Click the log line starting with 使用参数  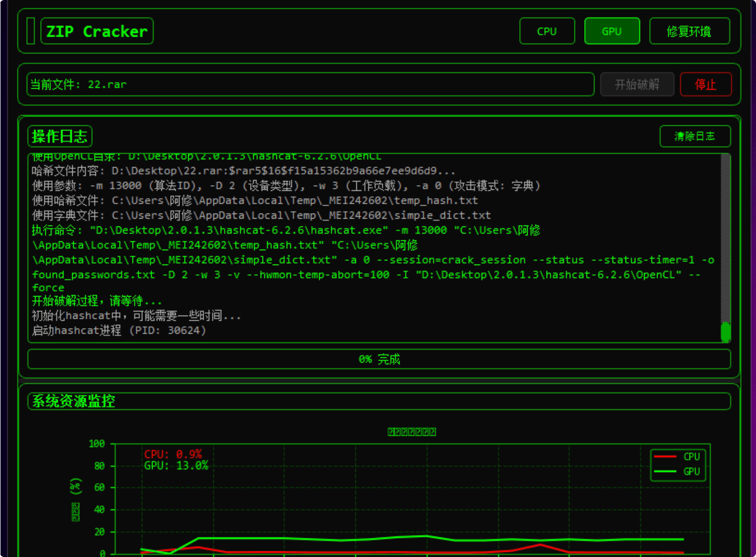[x=286, y=186]
